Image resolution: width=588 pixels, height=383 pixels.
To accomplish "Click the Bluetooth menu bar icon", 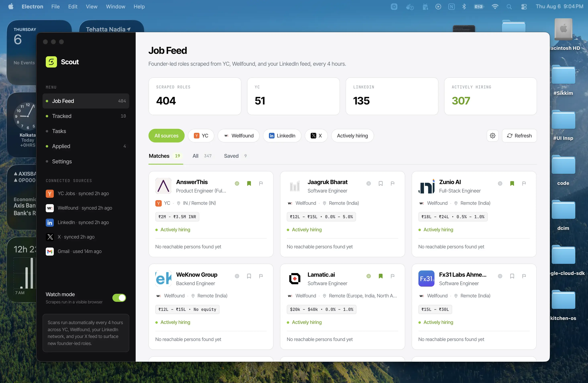I will coord(464,6).
